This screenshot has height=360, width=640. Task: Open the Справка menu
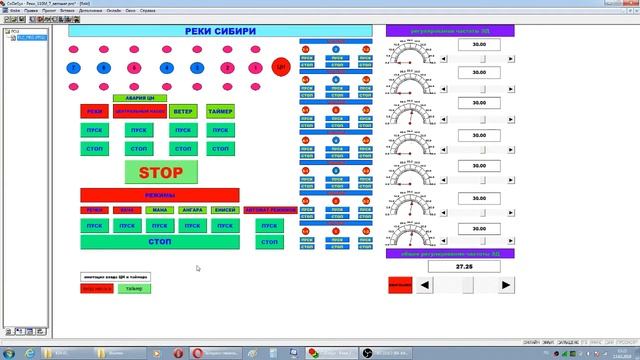point(147,11)
